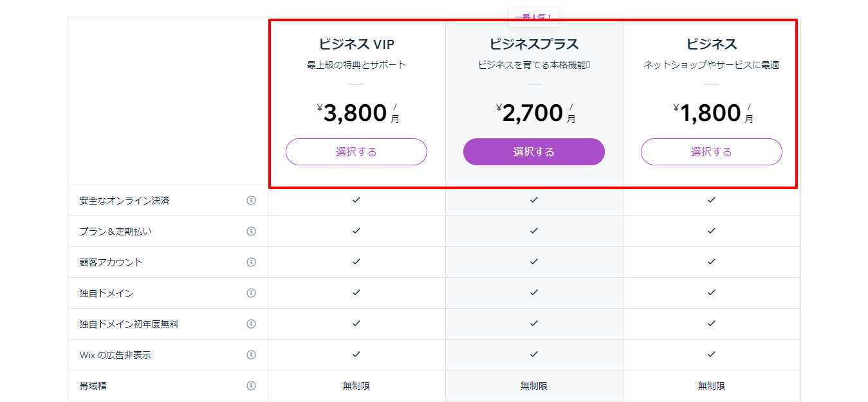Click the 一番人気 badge above ビジネスプラス

coord(534,17)
